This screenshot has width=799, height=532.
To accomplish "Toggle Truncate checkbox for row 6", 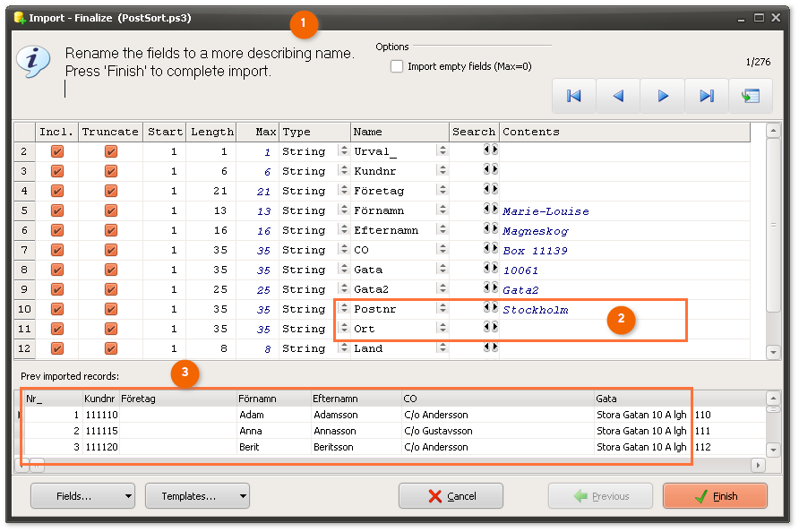I will click(110, 230).
